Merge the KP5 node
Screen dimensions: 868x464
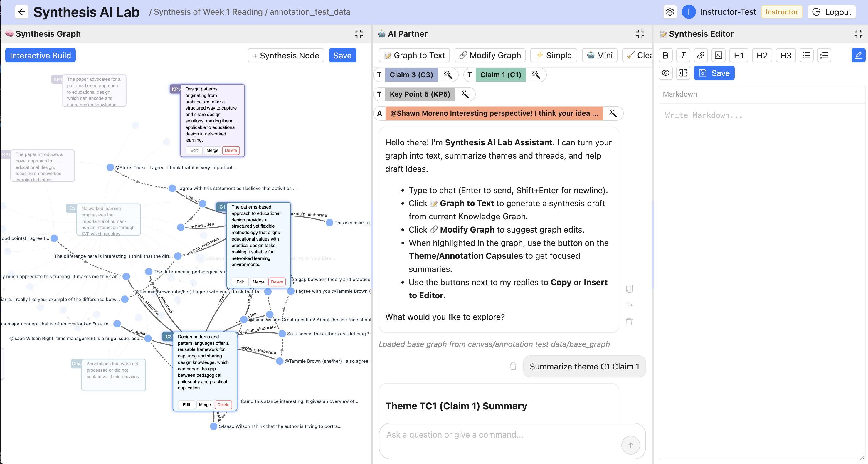[212, 150]
